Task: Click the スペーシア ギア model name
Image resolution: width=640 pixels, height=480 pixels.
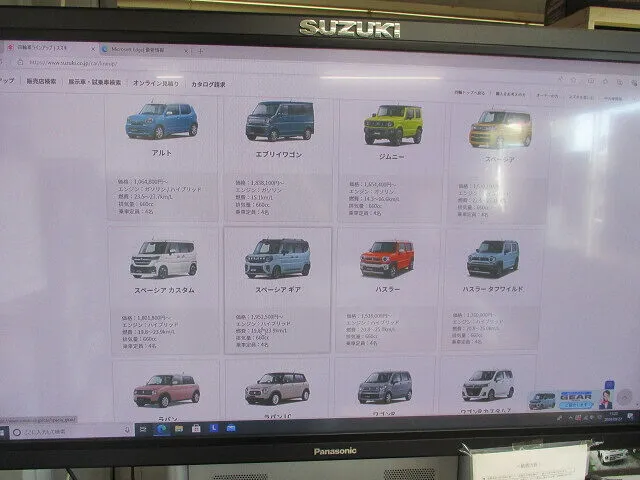Action: (x=278, y=289)
